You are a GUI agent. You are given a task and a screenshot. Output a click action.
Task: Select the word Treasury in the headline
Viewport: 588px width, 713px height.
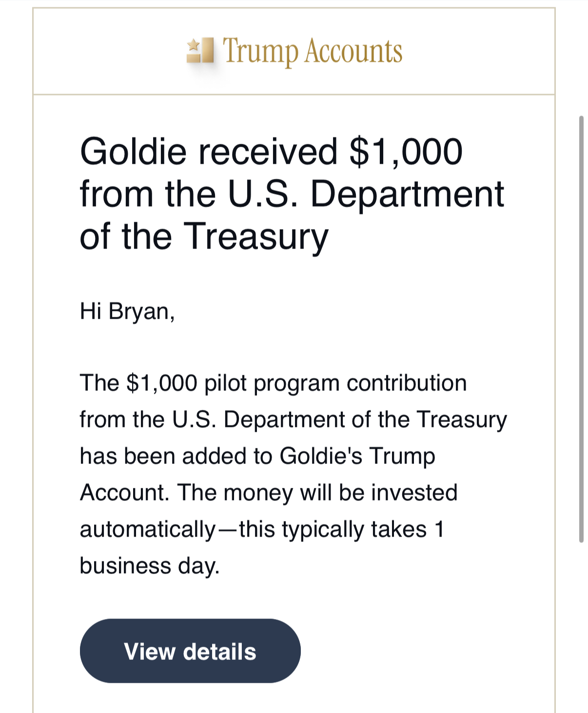255,237
